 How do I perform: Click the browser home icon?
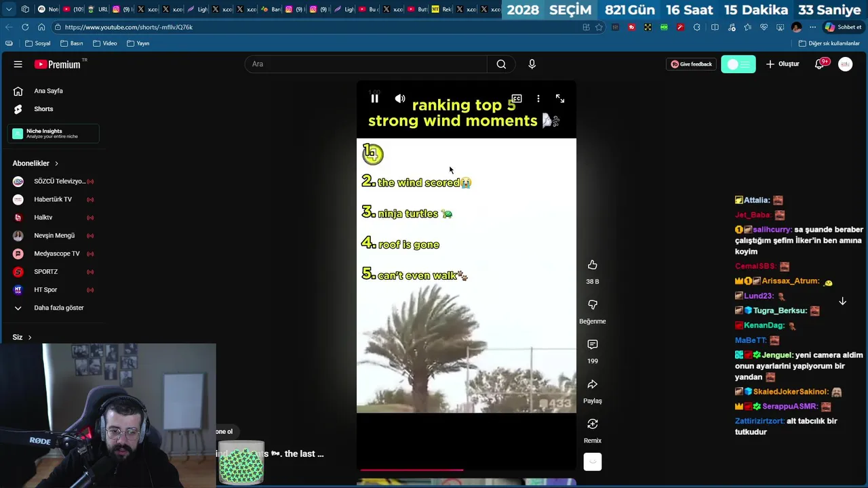(x=41, y=27)
